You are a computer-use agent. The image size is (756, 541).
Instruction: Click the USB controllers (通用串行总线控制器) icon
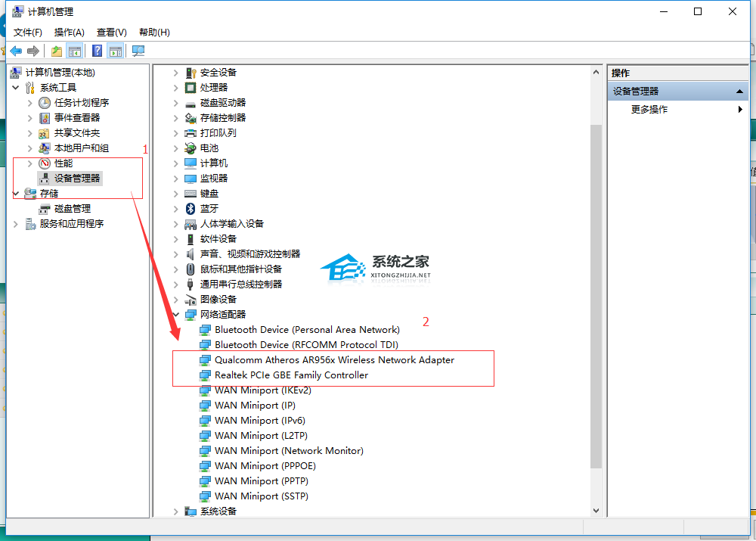click(x=191, y=284)
